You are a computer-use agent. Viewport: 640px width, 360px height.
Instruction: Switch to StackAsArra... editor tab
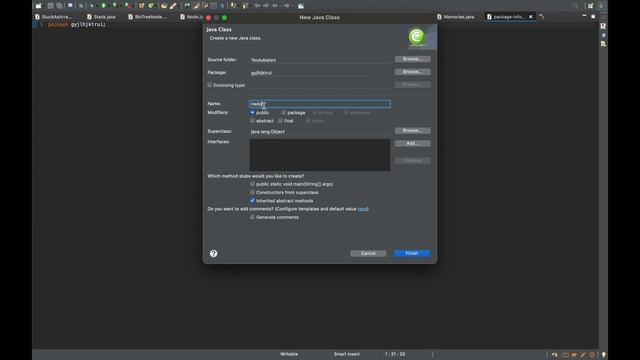pos(53,17)
